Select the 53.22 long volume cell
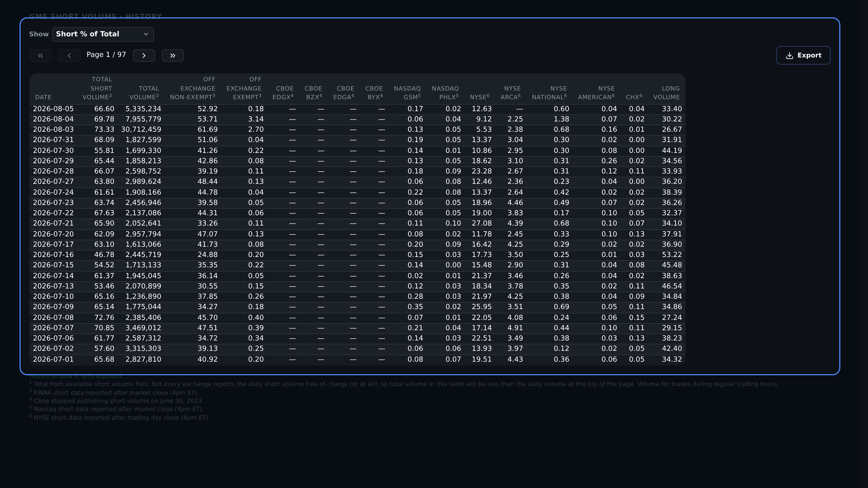 [x=672, y=255]
